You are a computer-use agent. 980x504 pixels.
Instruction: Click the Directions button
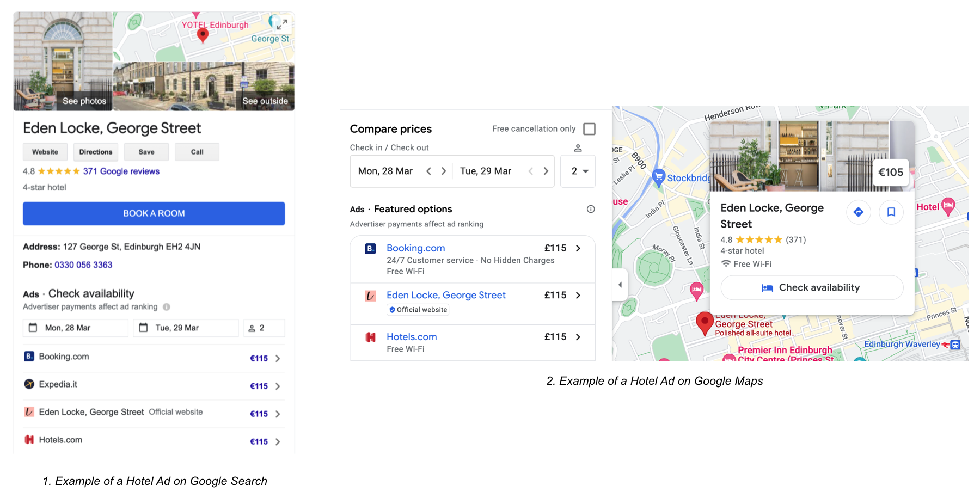(96, 152)
